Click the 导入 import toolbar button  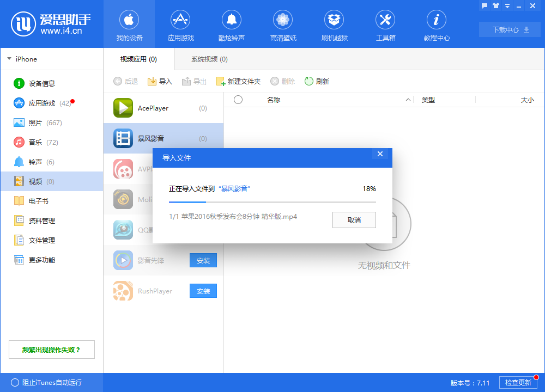pos(160,81)
